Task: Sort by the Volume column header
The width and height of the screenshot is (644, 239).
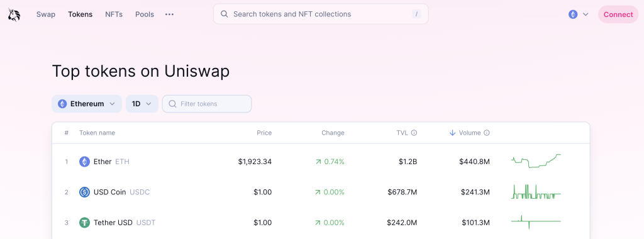Action: [469, 133]
